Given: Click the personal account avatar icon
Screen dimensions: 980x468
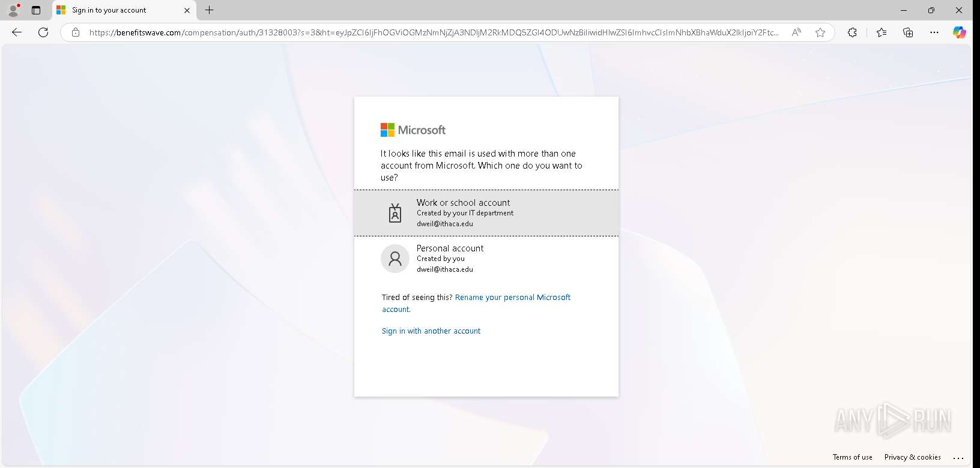Looking at the screenshot, I should [x=395, y=259].
